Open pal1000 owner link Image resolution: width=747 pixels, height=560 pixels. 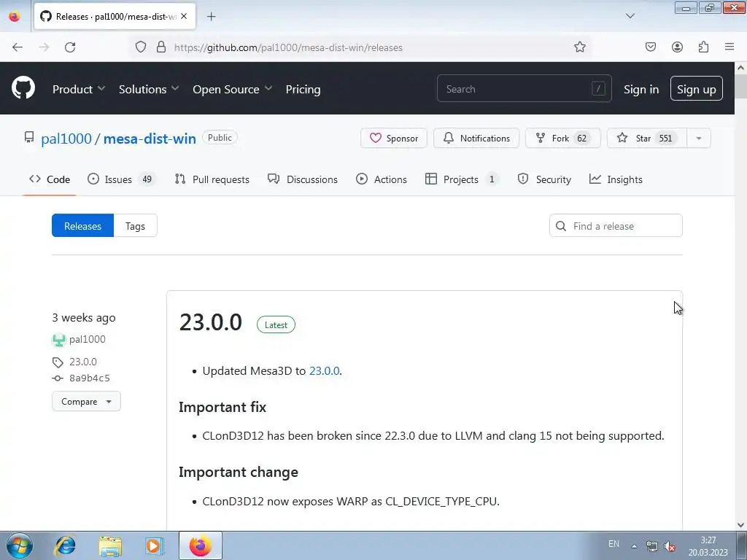tap(66, 139)
